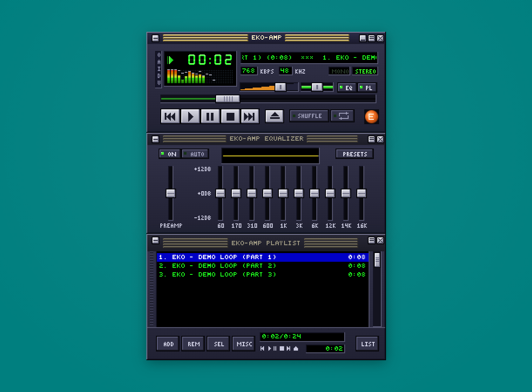This screenshot has width=532, height=392.
Task: Open the main window system menu button
Action: [156, 38]
